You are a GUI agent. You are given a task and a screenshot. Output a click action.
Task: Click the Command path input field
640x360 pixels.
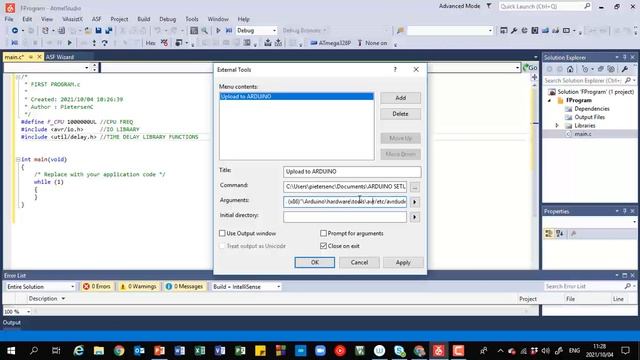(x=345, y=187)
